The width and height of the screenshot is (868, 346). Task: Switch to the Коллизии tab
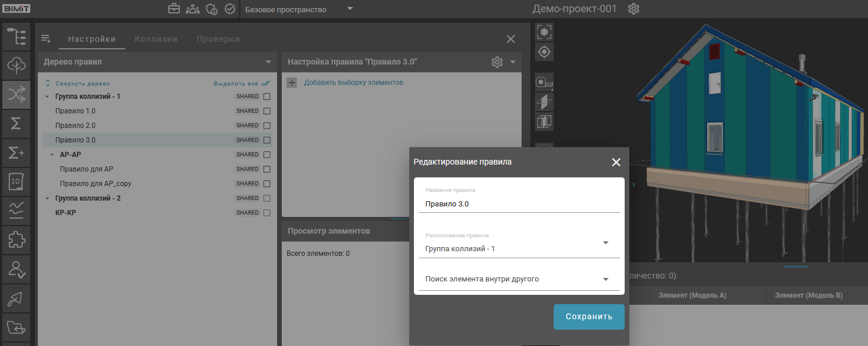(x=156, y=39)
